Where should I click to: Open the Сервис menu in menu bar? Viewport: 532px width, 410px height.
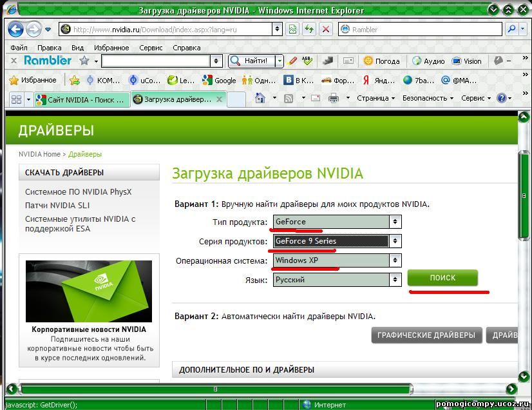point(151,48)
